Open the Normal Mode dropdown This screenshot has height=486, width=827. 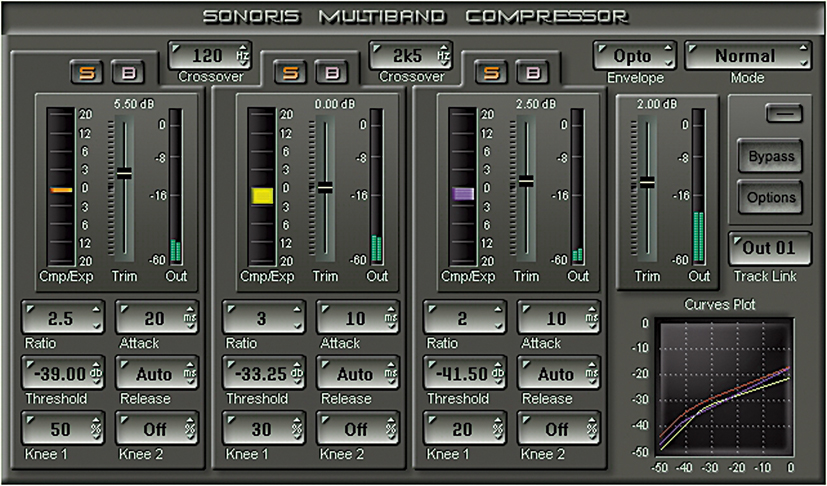[747, 56]
